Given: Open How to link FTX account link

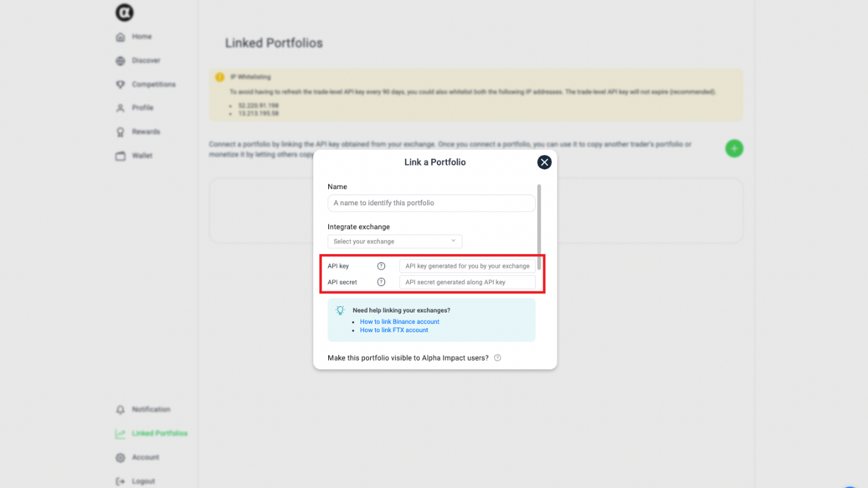Looking at the screenshot, I should (394, 330).
